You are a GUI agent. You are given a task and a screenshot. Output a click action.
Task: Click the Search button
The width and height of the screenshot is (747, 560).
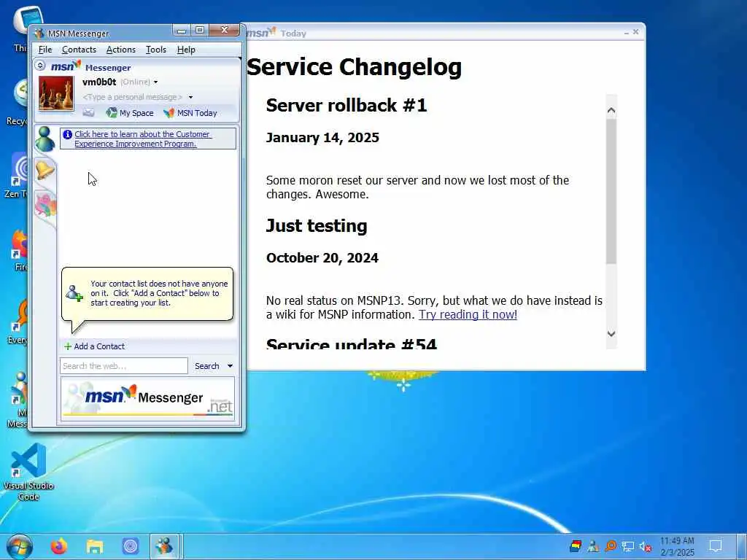click(206, 366)
